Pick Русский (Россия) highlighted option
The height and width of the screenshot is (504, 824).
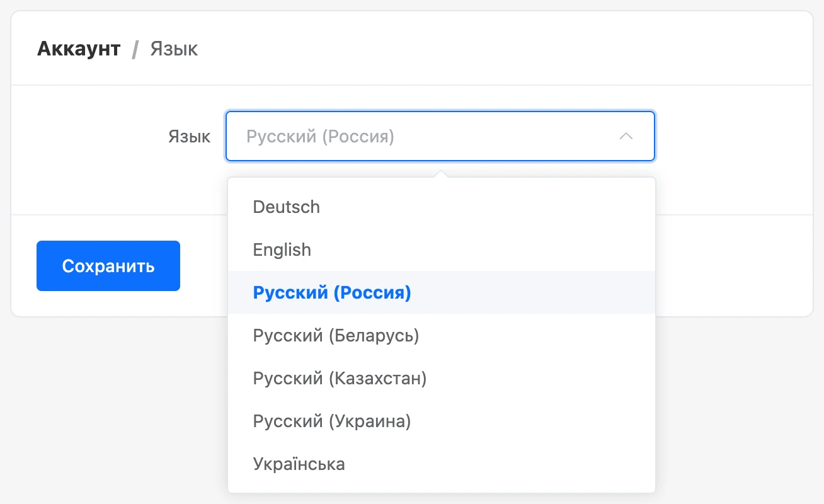click(441, 292)
